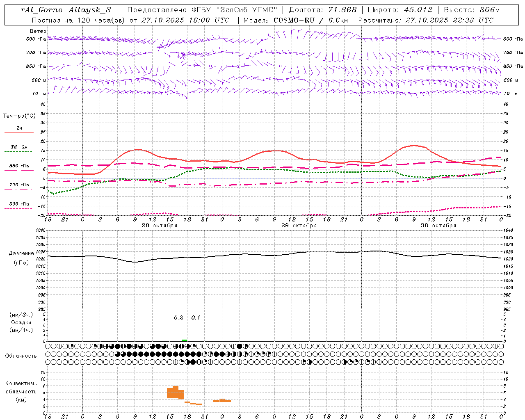Viewport: 525px width, 420px height.
Task: Click the (мм/3ч.) precipitation unit label
Action: tap(21, 315)
